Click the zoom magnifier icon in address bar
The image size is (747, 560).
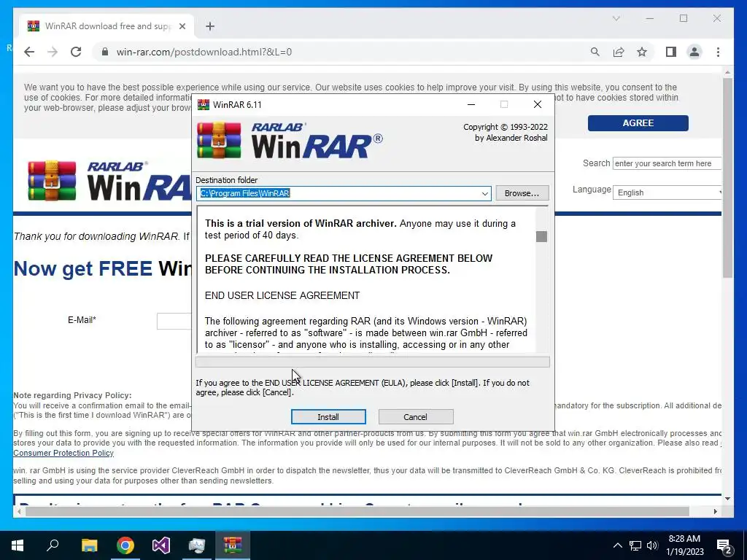pos(595,52)
